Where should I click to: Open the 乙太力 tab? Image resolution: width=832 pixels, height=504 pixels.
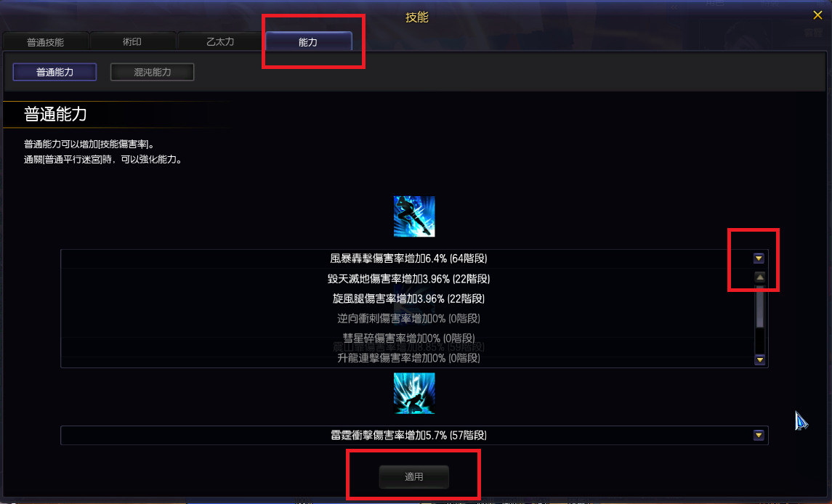click(x=220, y=42)
